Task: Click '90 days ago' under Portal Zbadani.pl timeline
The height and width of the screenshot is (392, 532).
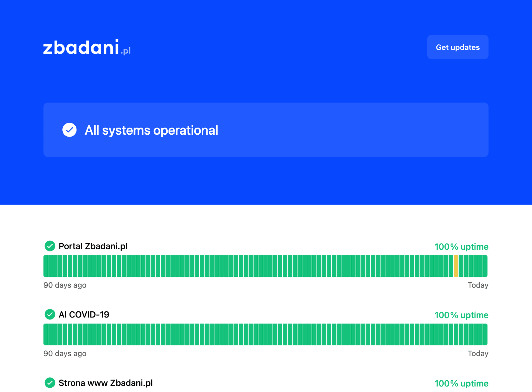Action: point(65,285)
